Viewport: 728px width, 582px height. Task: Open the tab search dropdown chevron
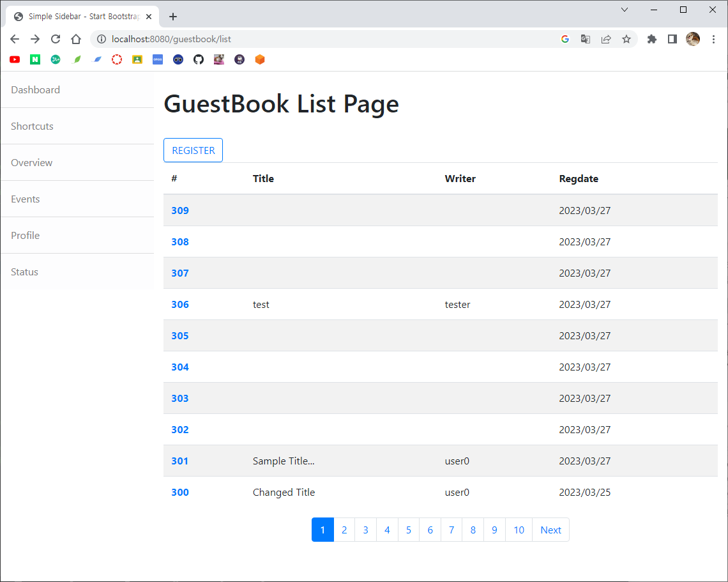point(625,10)
